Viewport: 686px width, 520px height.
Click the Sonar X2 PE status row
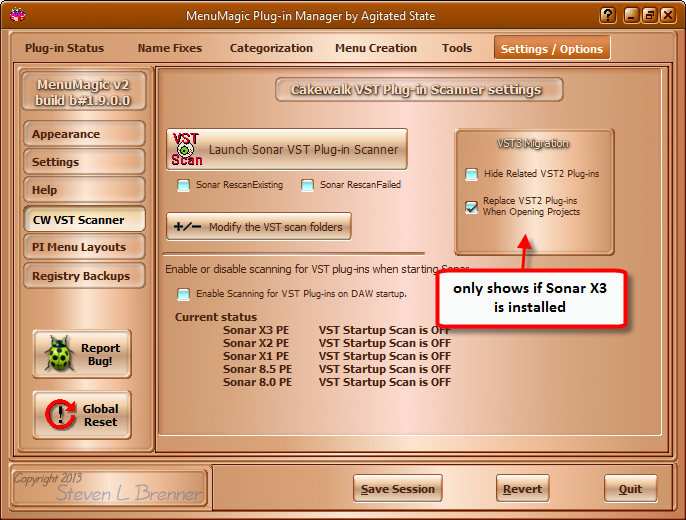[337, 343]
